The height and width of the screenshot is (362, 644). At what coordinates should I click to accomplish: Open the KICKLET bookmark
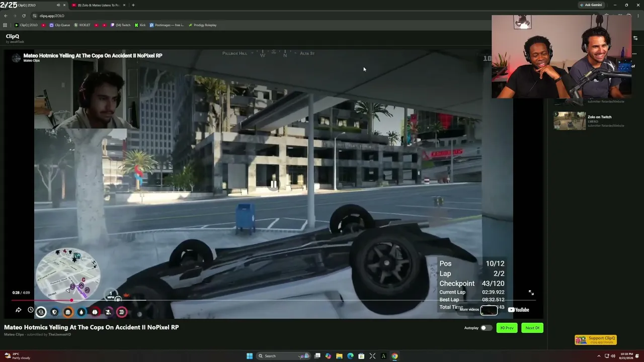pos(82,25)
